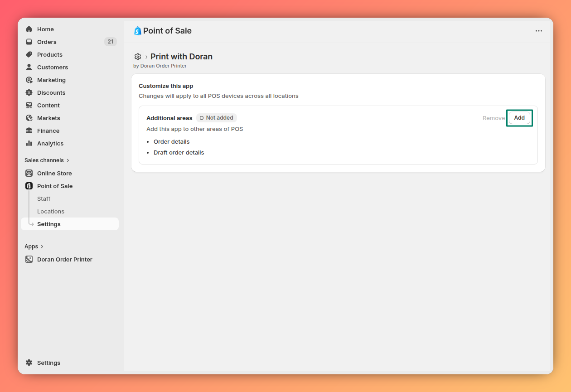
Task: Click the Additional areas label
Action: [169, 118]
